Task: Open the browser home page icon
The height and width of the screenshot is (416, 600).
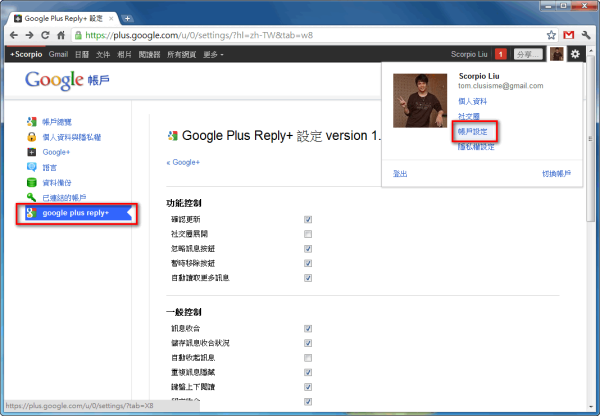Action: coord(61,35)
